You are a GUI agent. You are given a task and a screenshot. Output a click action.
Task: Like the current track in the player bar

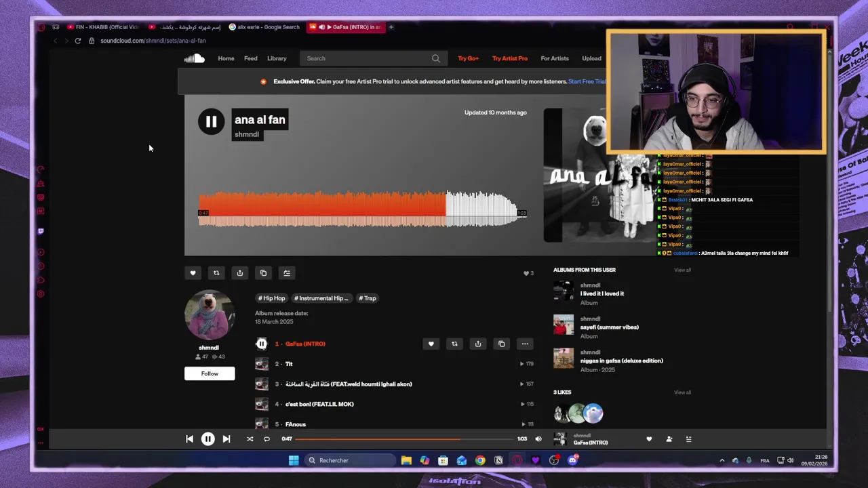(x=649, y=439)
